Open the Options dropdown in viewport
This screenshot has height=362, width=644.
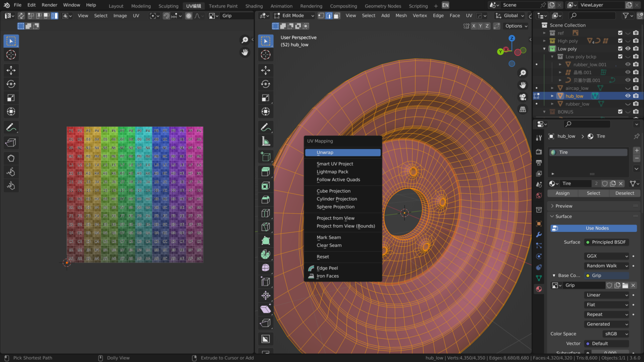pos(516,26)
